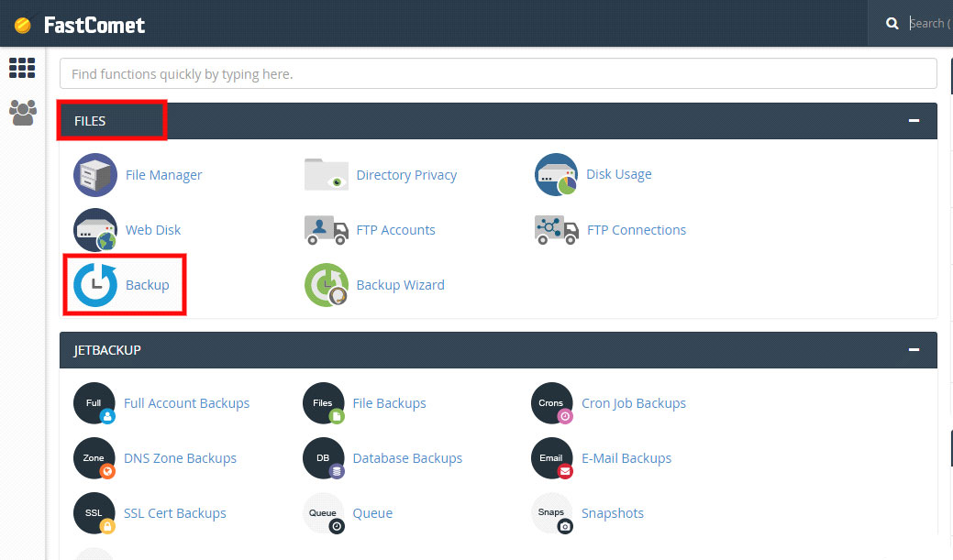953x560 pixels.
Task: Click the File Backups icon
Action: (324, 403)
